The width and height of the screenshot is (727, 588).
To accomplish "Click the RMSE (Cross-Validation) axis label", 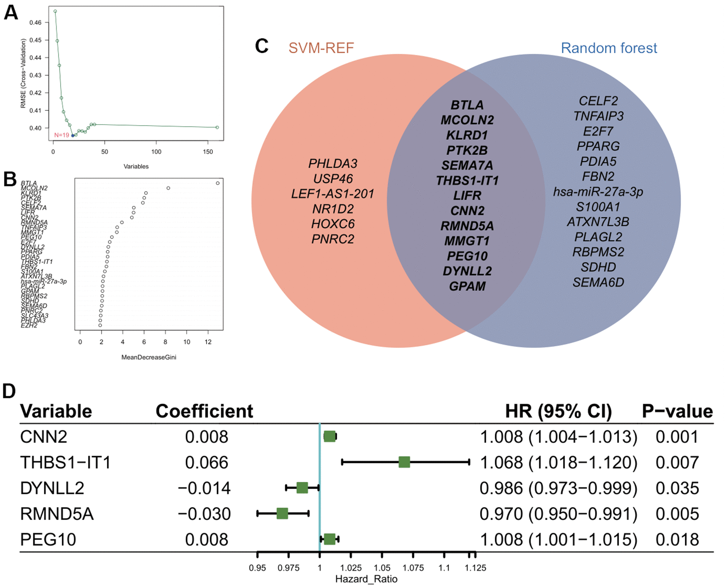I will (23, 74).
